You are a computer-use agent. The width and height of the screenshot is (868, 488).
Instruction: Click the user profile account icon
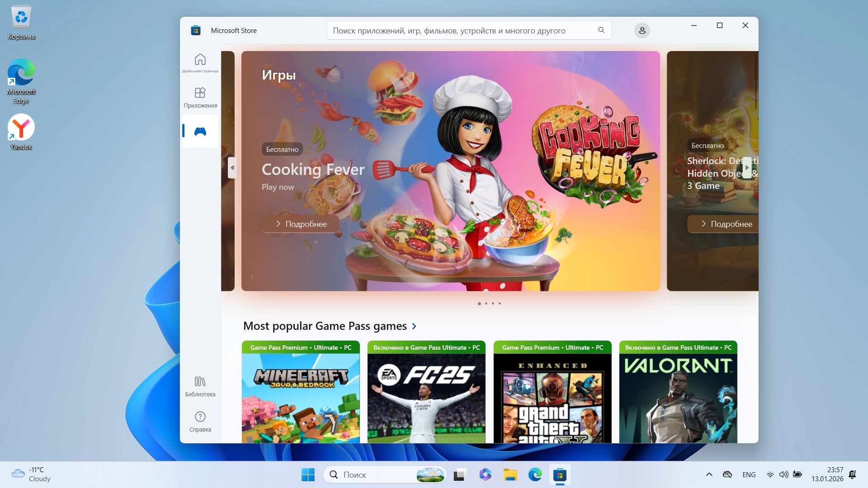pos(642,31)
